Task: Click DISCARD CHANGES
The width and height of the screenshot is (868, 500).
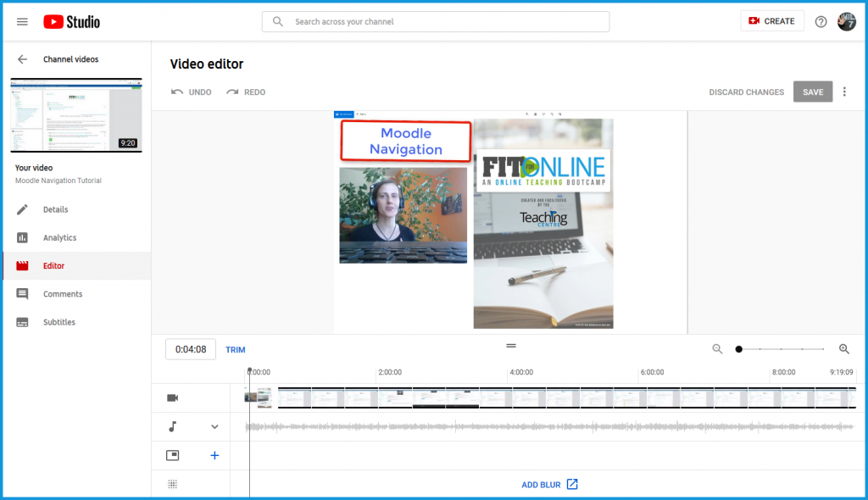Action: coord(746,92)
